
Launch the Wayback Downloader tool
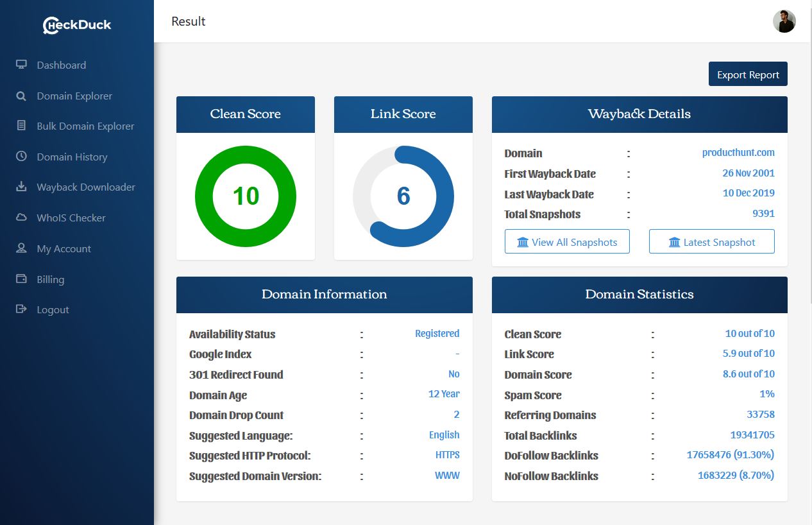click(86, 187)
